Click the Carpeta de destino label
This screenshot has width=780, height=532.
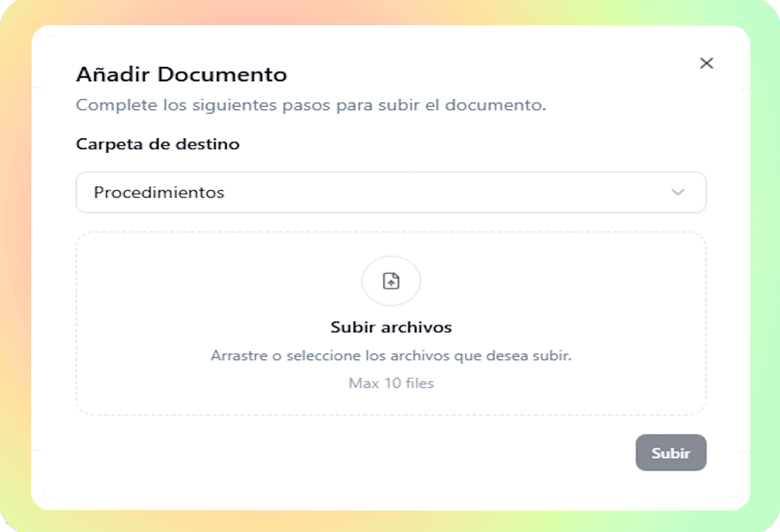[x=158, y=144]
